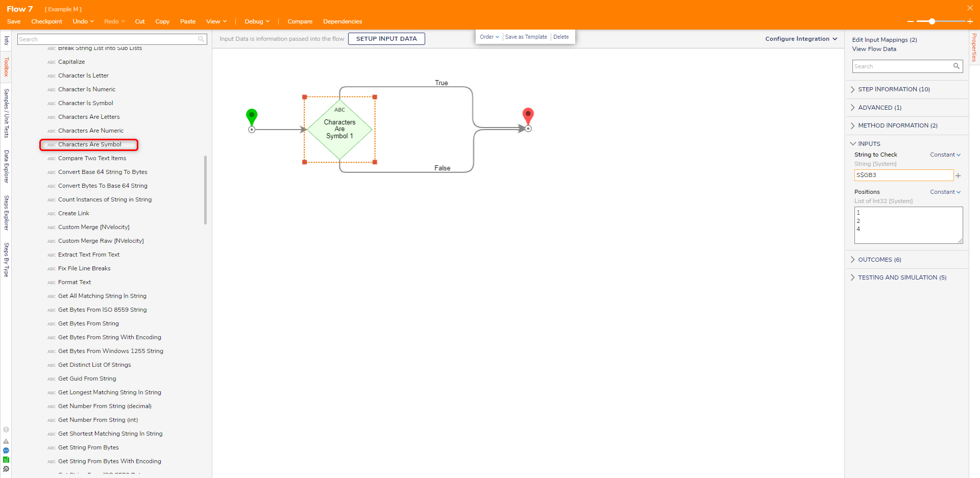Open the Order dropdown
980x478 pixels.
tap(489, 37)
